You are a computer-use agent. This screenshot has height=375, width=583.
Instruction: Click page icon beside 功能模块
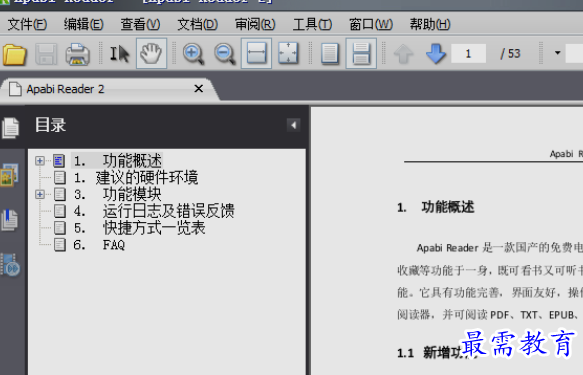pyautogui.click(x=59, y=194)
